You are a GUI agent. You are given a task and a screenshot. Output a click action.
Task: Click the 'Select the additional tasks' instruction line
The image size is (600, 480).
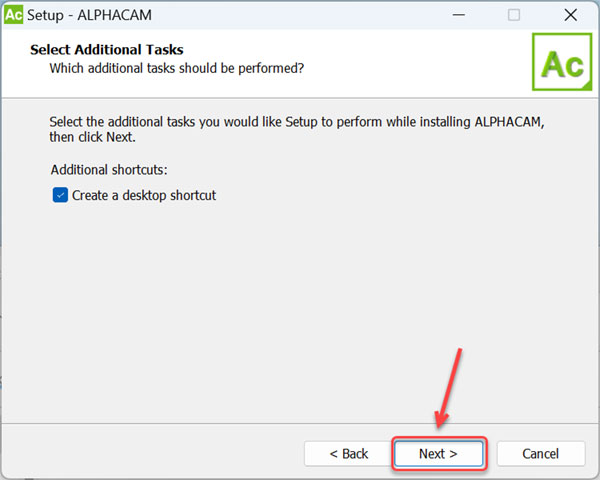pyautogui.click(x=296, y=121)
